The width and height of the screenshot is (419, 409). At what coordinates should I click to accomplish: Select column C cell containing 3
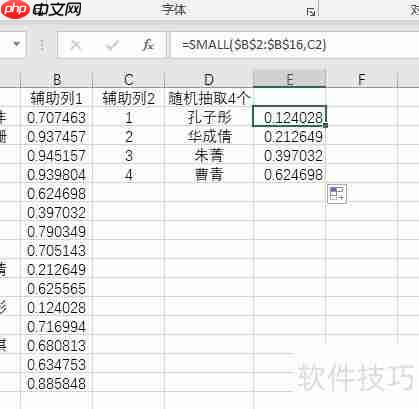[129, 155]
